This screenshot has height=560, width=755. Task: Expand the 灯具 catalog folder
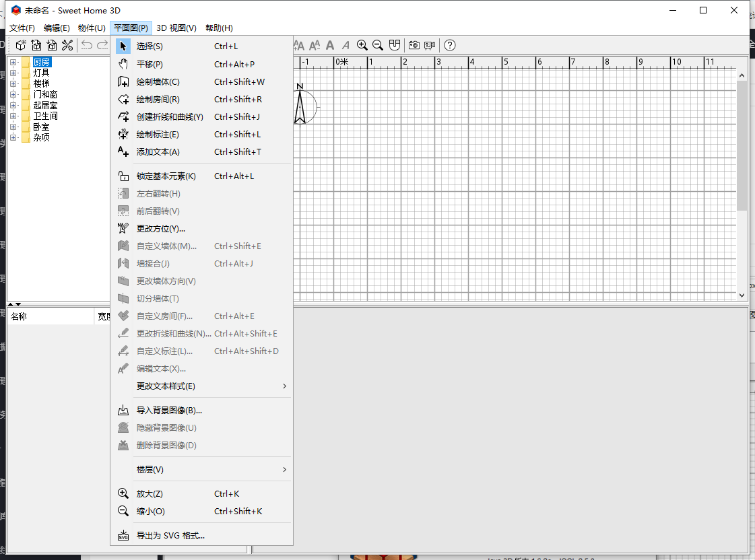click(13, 73)
